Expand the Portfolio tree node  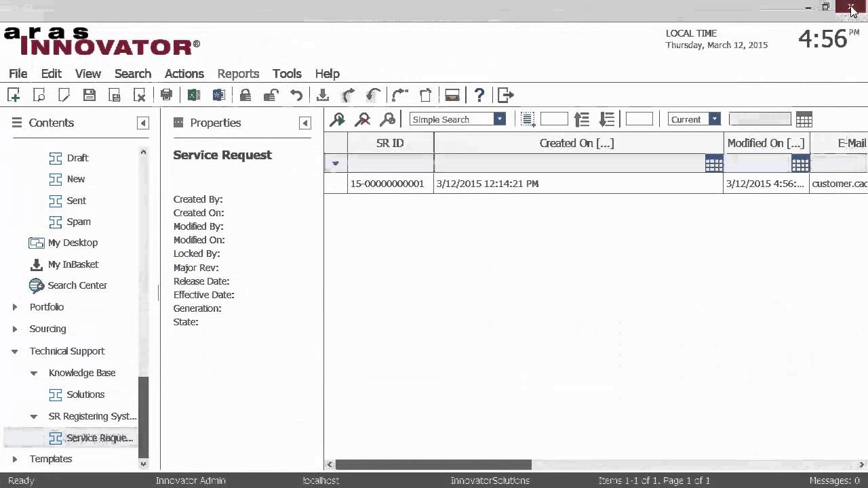tap(15, 308)
